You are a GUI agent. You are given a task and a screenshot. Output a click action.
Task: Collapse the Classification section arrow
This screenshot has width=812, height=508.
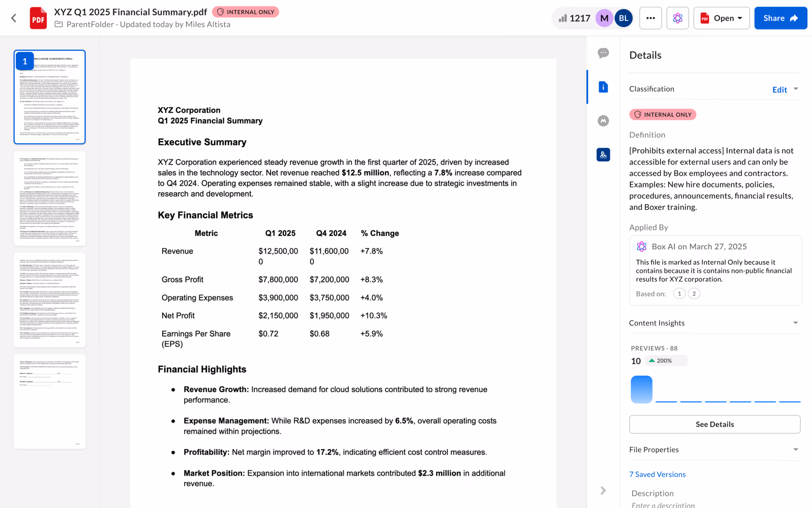coord(796,89)
